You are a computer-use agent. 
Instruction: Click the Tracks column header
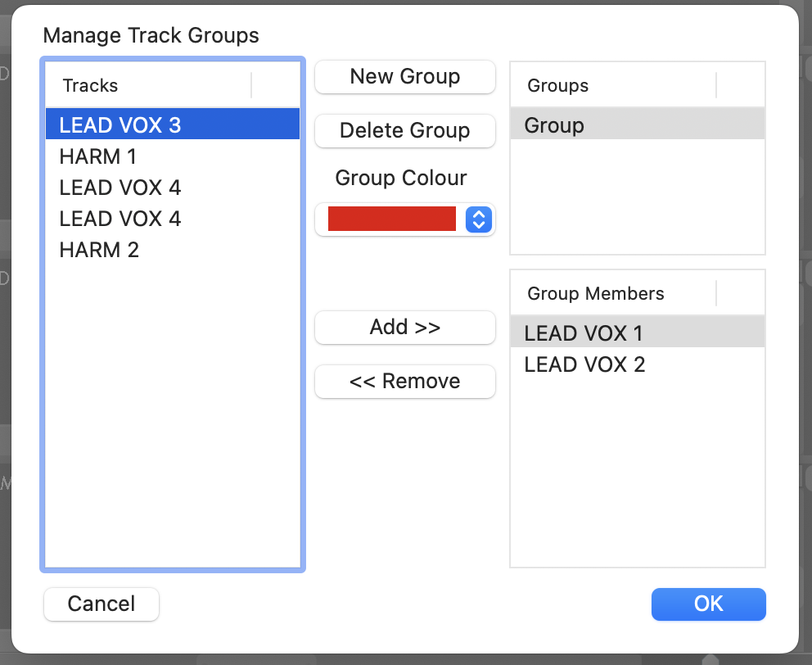pyautogui.click(x=90, y=85)
